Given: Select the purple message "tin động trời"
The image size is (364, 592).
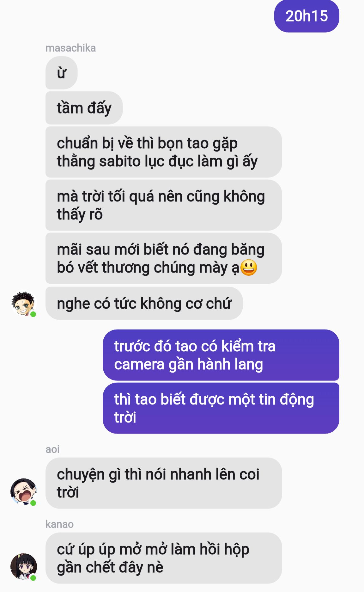Looking at the screenshot, I should click(221, 408).
